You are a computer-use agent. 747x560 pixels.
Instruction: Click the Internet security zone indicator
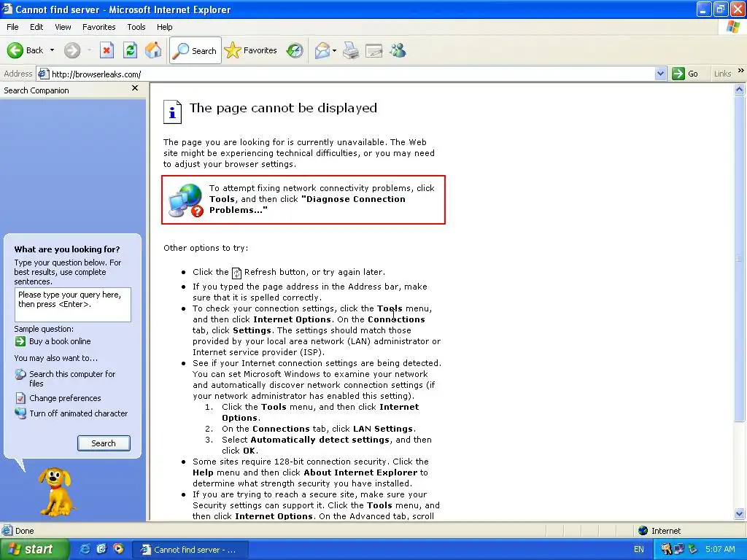coord(659,531)
